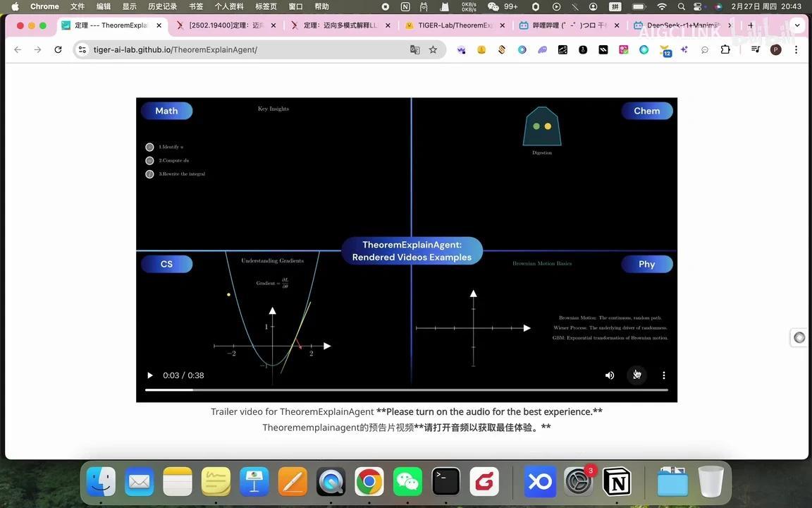Open Control Center in menu bar
Viewport: 812px width, 508px height.
[x=698, y=7]
